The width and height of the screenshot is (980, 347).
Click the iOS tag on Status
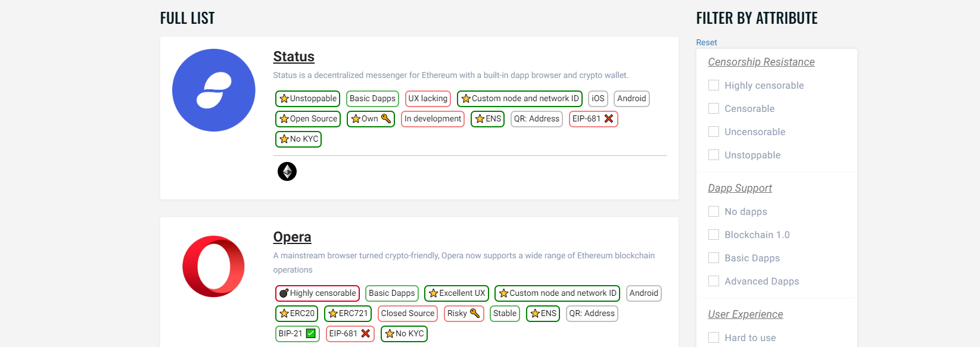pyautogui.click(x=598, y=98)
